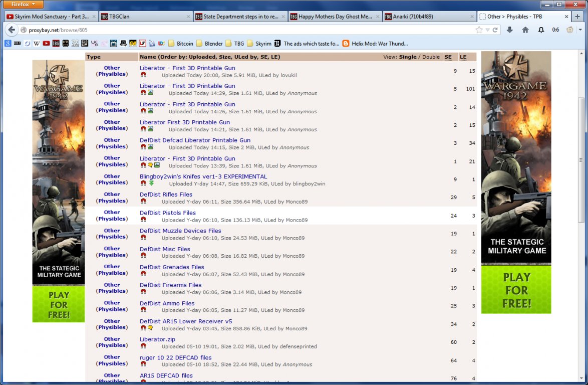Bookmark this page with the star icon

[479, 30]
